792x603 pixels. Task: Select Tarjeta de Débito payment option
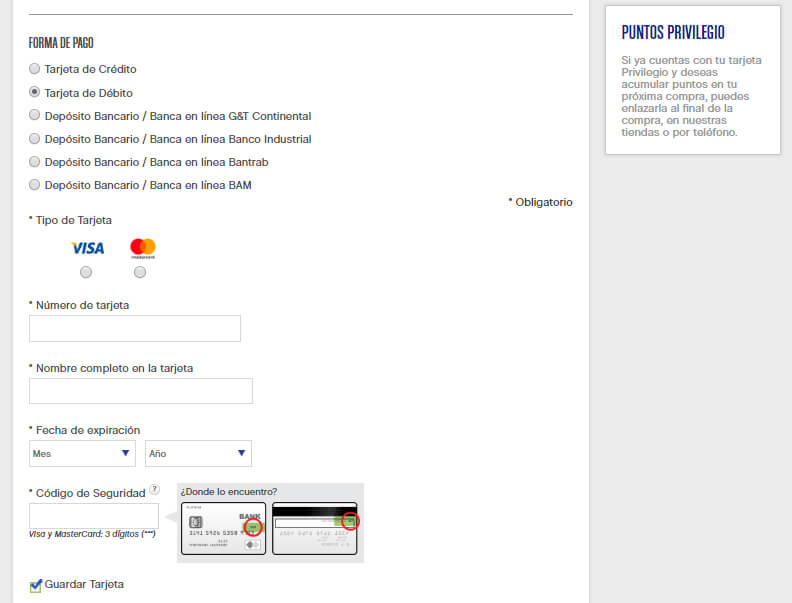[35, 93]
